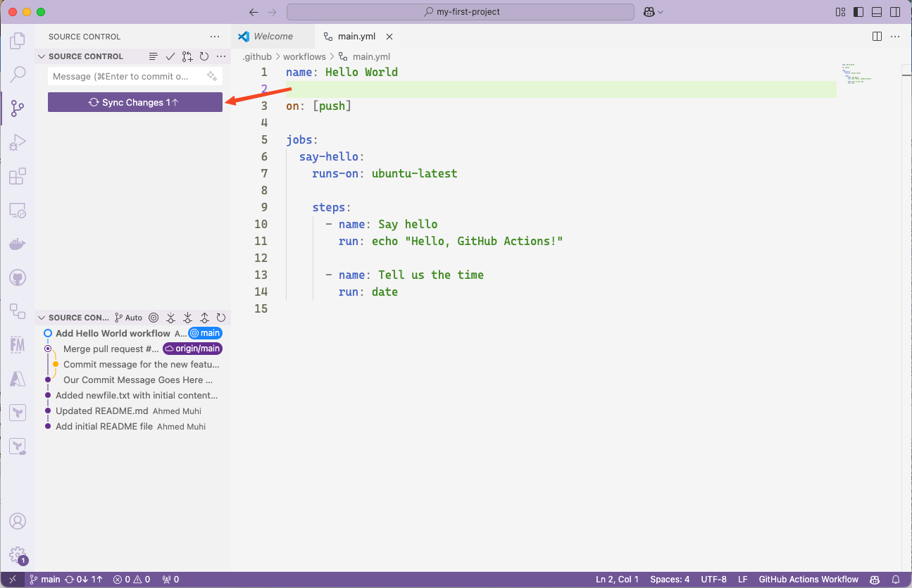Image resolution: width=912 pixels, height=588 pixels.
Task: Open the Extensions view
Action: pyautogui.click(x=18, y=176)
